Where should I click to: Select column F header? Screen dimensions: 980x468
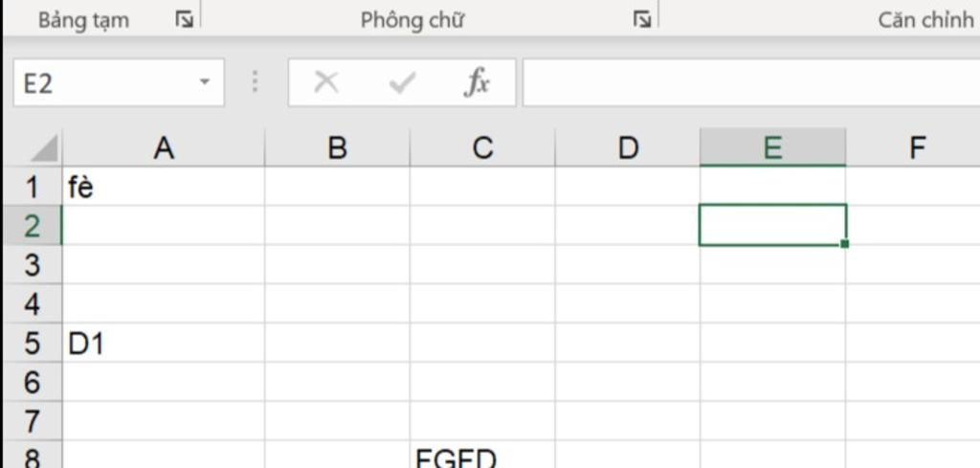pyautogui.click(x=917, y=147)
